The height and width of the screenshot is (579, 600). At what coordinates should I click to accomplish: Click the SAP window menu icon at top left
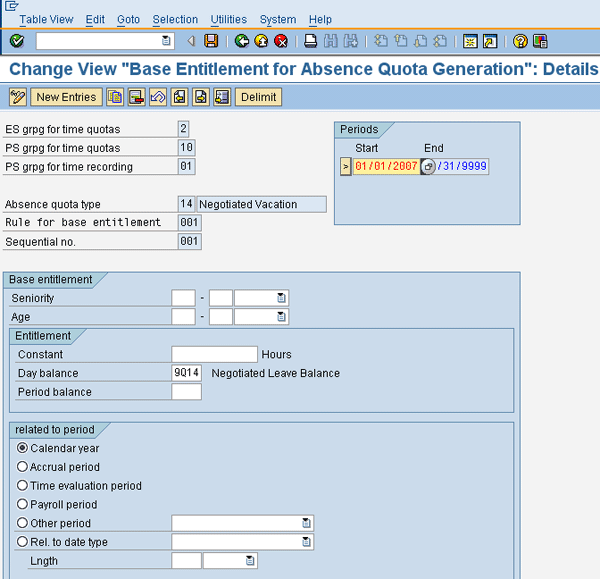(11, 5)
